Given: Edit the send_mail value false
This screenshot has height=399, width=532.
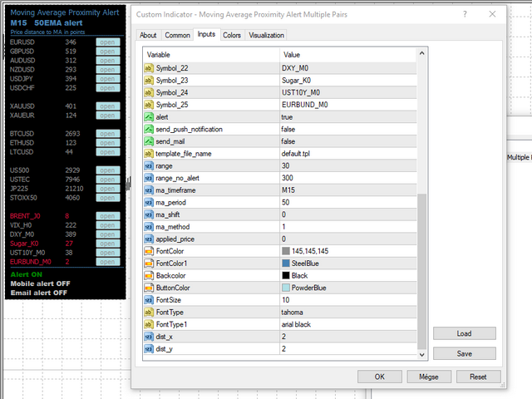Looking at the screenshot, I should [x=348, y=141].
